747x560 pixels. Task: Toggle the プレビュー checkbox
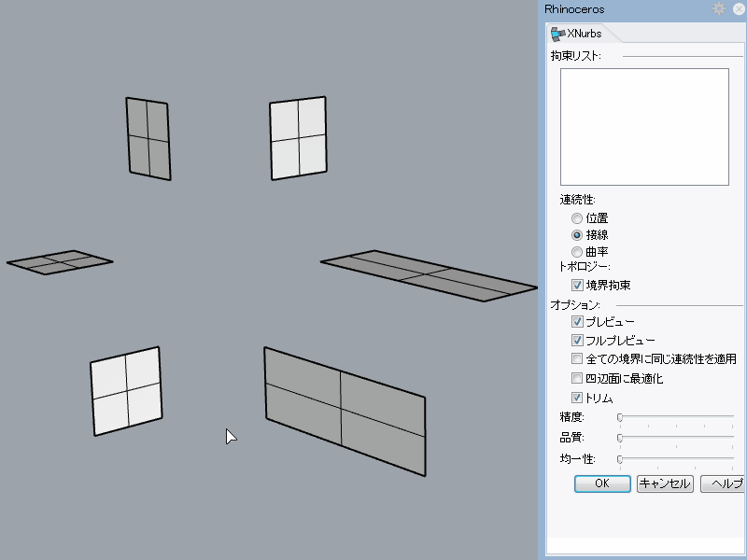(577, 322)
